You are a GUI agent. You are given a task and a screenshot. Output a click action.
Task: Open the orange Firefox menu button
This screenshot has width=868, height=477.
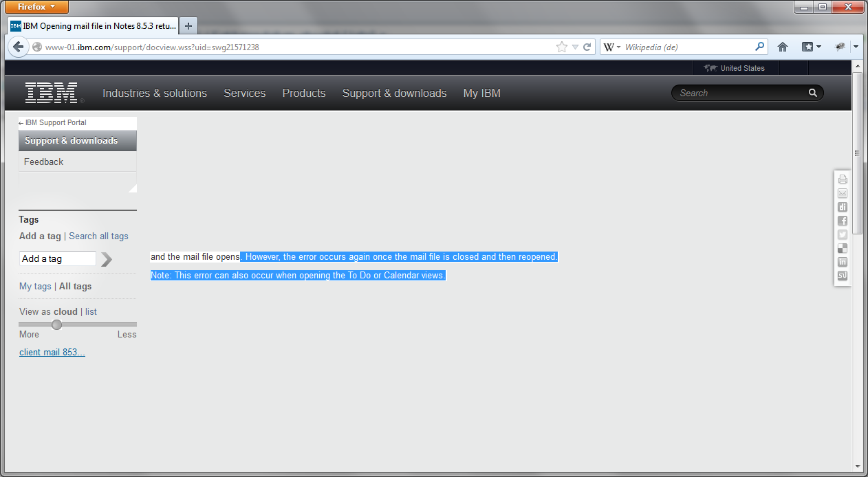[37, 7]
